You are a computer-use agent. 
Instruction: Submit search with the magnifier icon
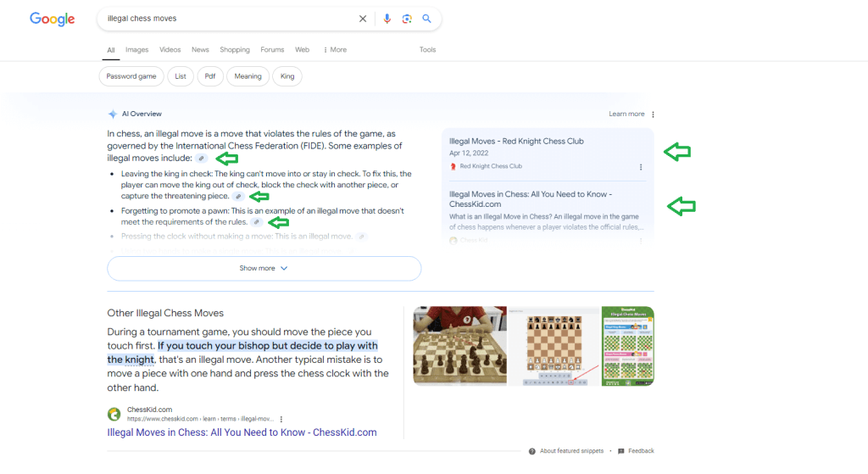click(x=427, y=19)
